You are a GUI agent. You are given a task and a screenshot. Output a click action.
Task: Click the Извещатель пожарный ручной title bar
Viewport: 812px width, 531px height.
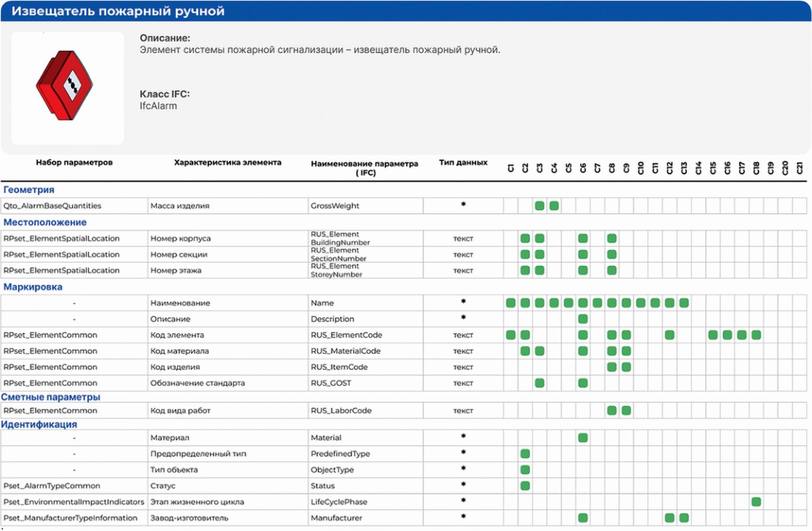[406, 11]
